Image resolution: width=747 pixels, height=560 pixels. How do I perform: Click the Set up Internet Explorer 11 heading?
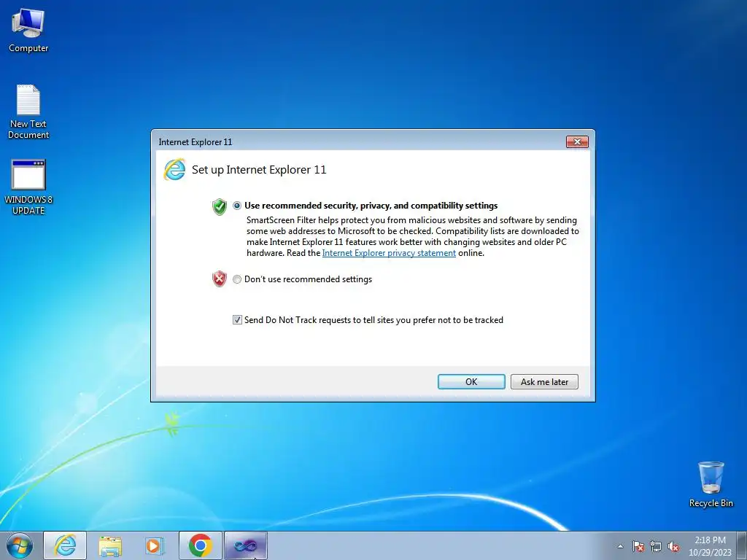click(259, 170)
